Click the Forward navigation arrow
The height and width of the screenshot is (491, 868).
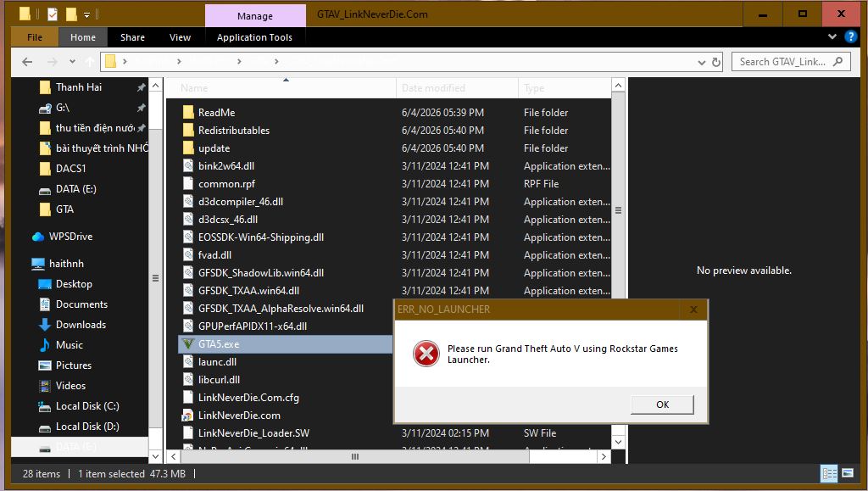click(x=52, y=62)
